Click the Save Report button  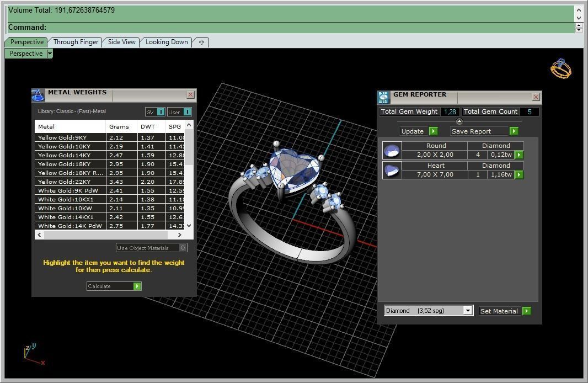484,131
